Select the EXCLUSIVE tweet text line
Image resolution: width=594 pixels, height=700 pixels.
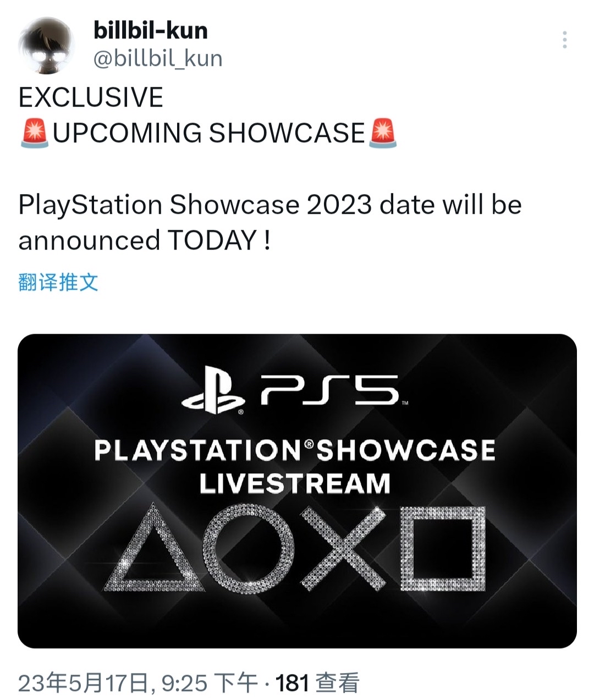point(91,97)
